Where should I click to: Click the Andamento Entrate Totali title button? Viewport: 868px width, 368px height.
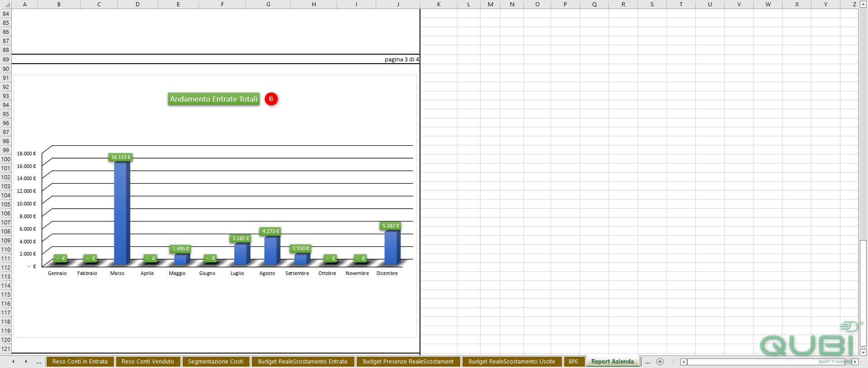[214, 99]
